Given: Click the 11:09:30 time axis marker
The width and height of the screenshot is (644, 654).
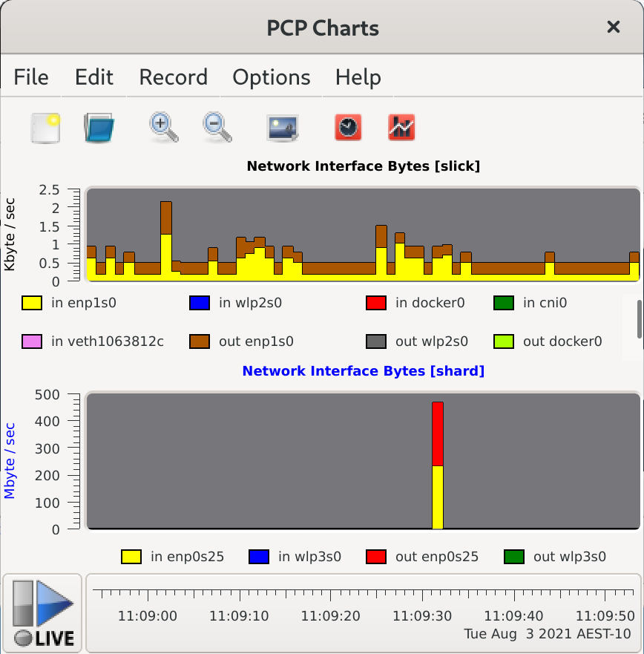Looking at the screenshot, I should [422, 615].
